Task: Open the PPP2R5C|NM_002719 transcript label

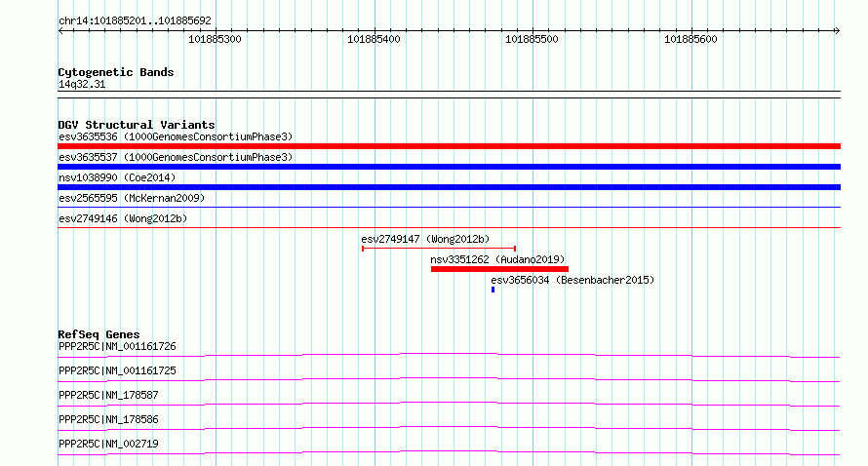Action: (x=108, y=444)
